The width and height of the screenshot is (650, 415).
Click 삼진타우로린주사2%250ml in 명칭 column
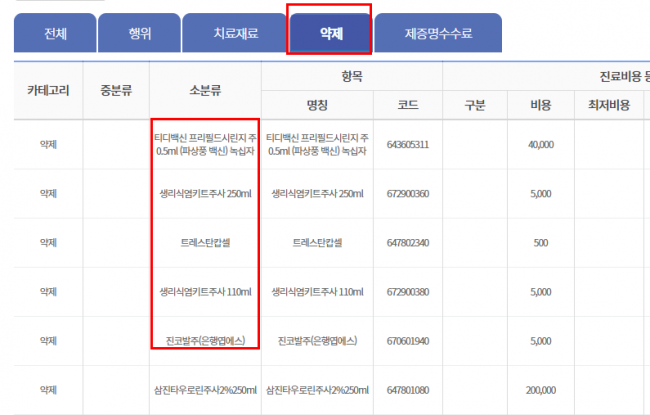(317, 390)
